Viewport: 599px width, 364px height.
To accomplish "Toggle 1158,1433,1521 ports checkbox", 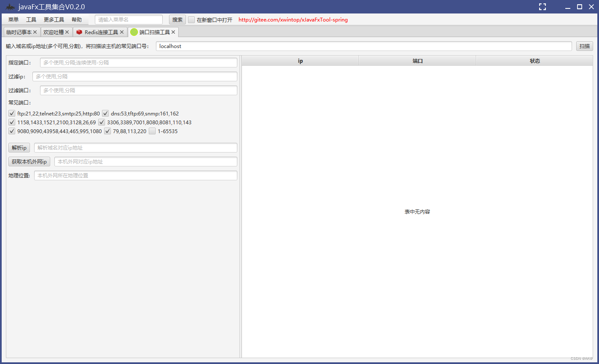I will click(12, 122).
